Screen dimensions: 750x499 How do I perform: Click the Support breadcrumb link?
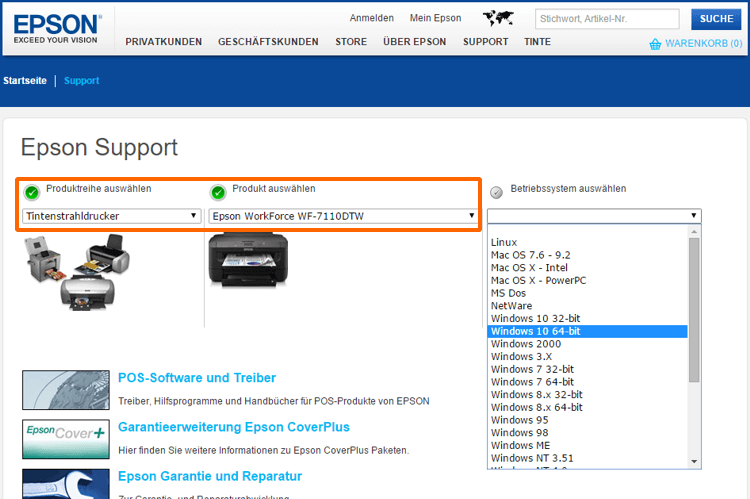coord(82,81)
